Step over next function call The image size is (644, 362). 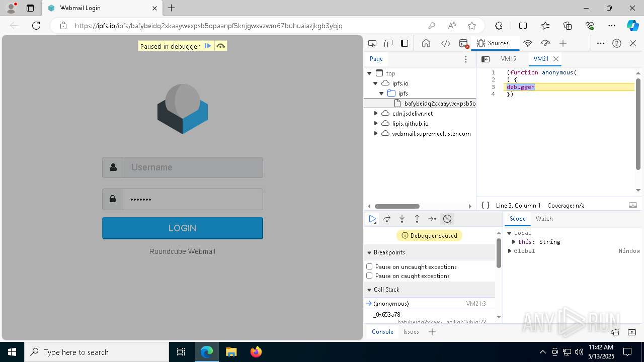tap(387, 219)
